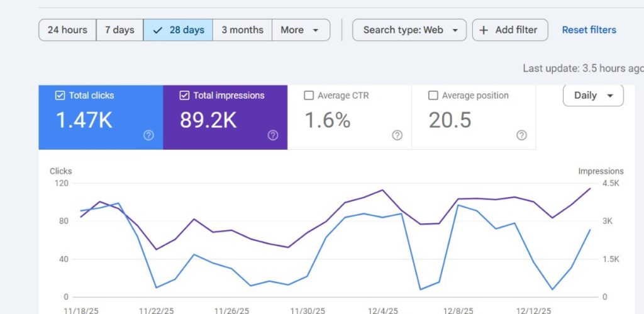This screenshot has width=644, height=314.
Task: Click the plus icon in Add filter
Action: click(x=484, y=30)
